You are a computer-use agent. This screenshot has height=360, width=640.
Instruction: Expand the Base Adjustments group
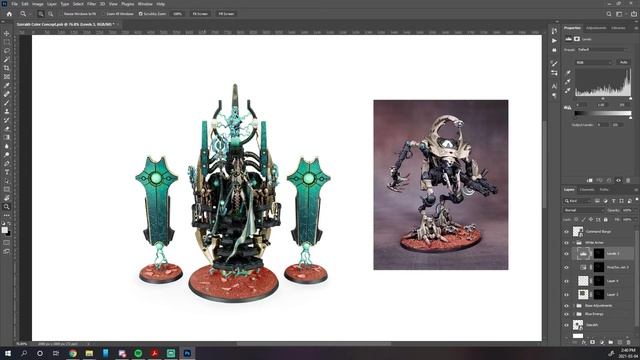point(573,305)
